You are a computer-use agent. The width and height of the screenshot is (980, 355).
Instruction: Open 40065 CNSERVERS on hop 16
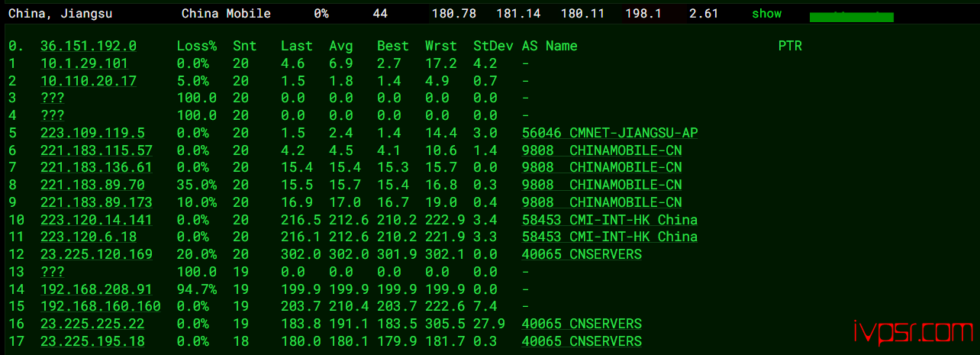[x=582, y=324]
